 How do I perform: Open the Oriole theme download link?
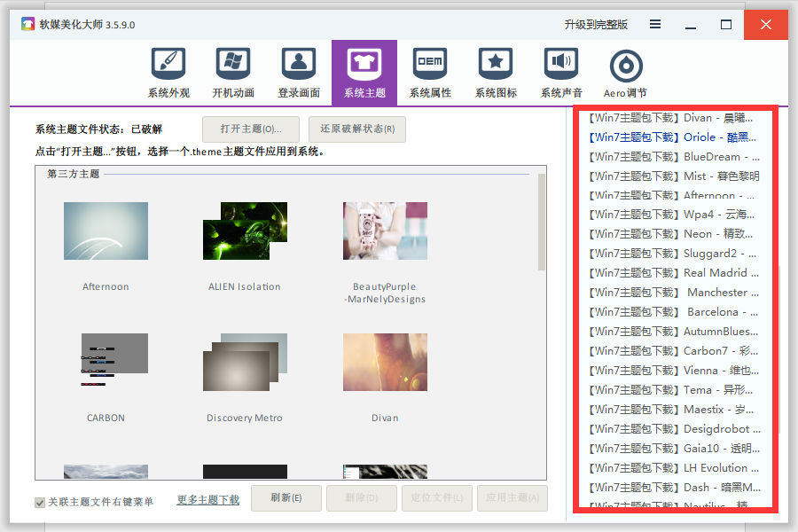(x=672, y=137)
